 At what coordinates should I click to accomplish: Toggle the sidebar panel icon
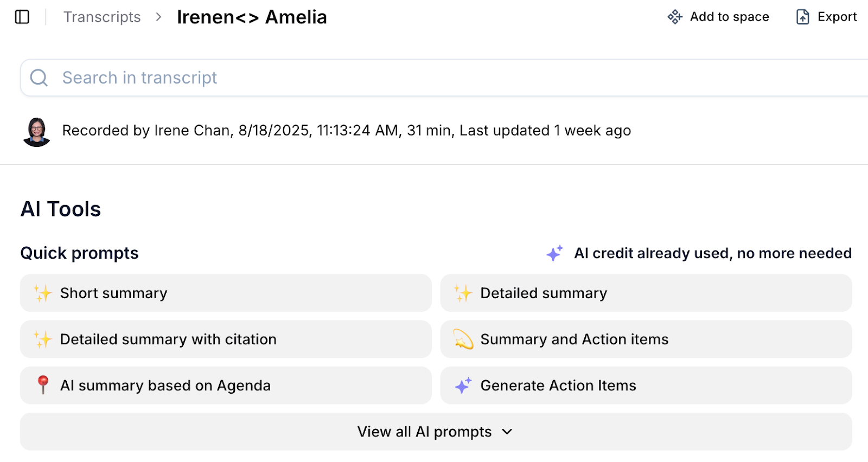tap(22, 17)
